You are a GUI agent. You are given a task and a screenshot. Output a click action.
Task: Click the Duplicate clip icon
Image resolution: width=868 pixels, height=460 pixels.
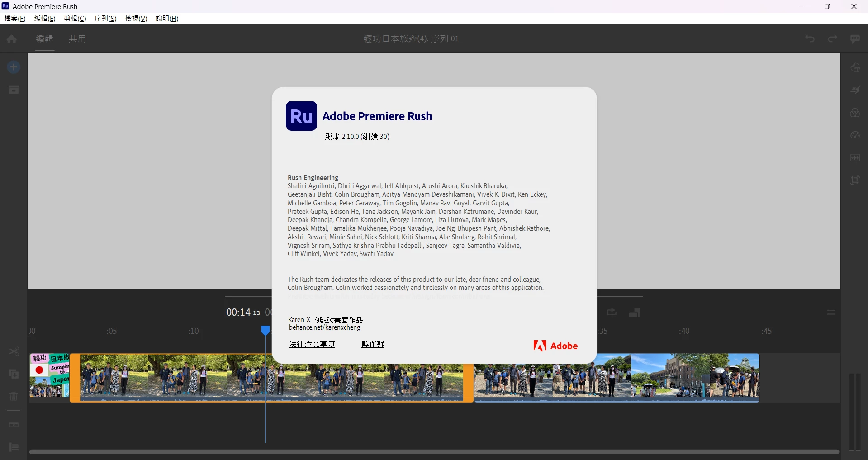point(14,374)
